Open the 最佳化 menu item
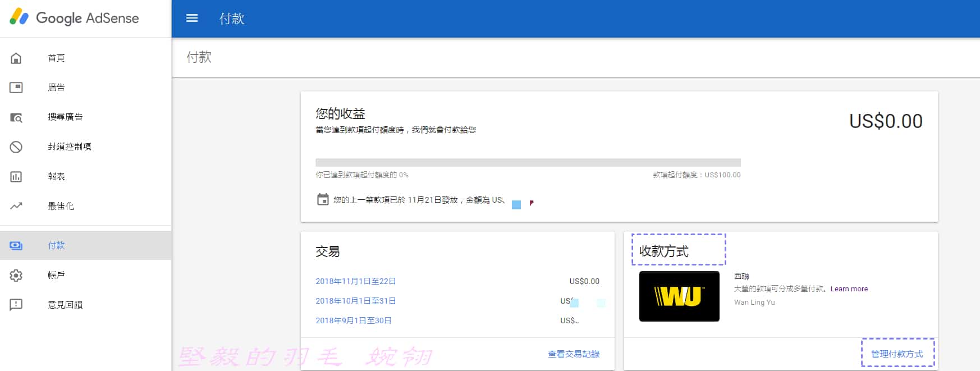 (61, 206)
